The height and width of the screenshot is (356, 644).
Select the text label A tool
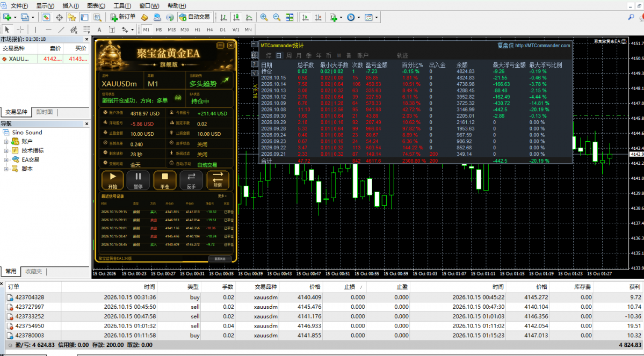[99, 30]
